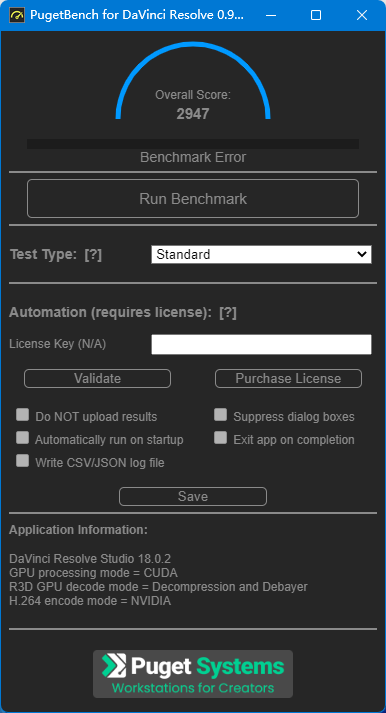
Task: Click the benchmark progress bar
Action: (193, 144)
